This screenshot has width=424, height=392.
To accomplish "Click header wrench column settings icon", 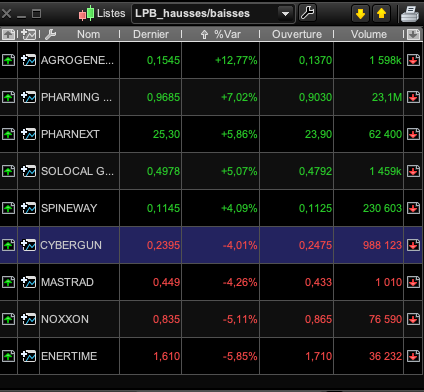I will 50,34.
